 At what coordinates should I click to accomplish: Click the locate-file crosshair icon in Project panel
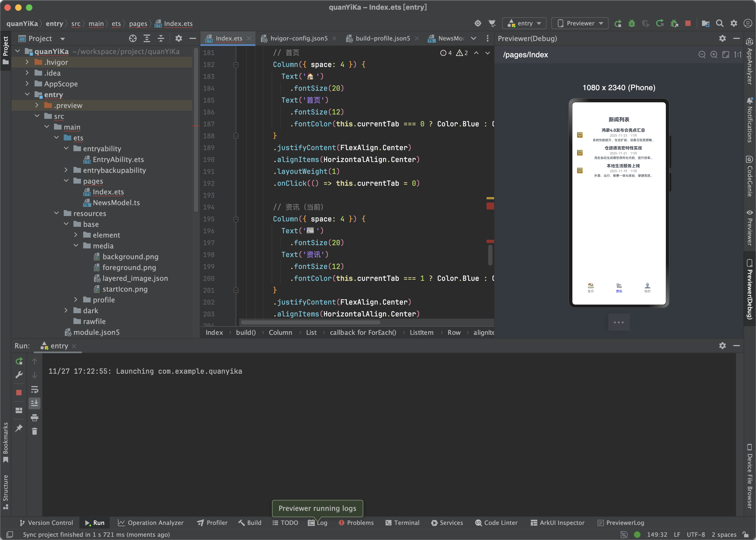133,39
